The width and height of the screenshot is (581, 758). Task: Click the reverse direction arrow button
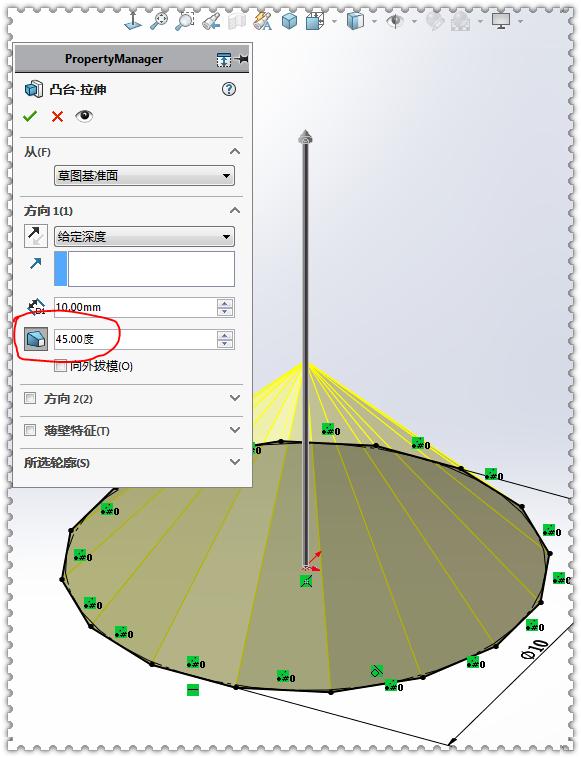tap(36, 236)
